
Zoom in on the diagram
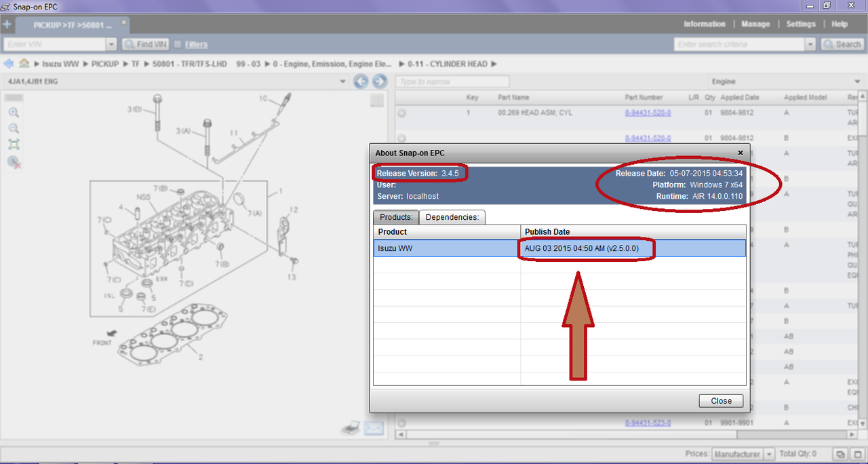[x=14, y=113]
